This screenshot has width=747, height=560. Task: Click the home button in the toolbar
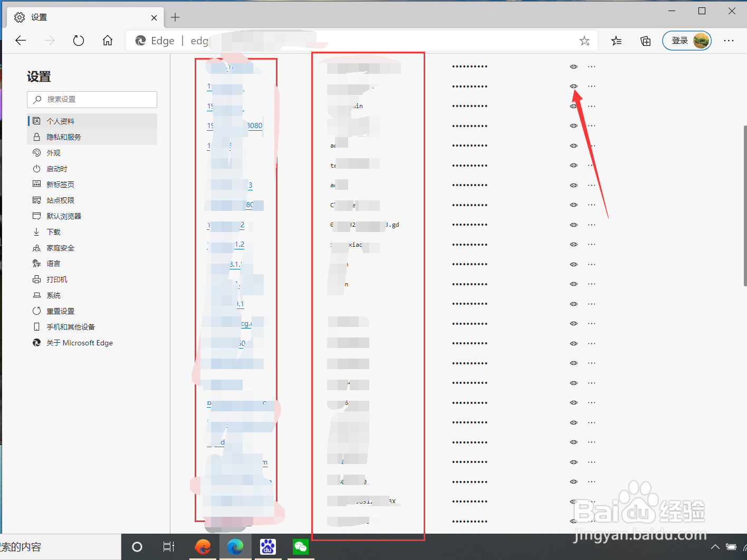point(108,41)
